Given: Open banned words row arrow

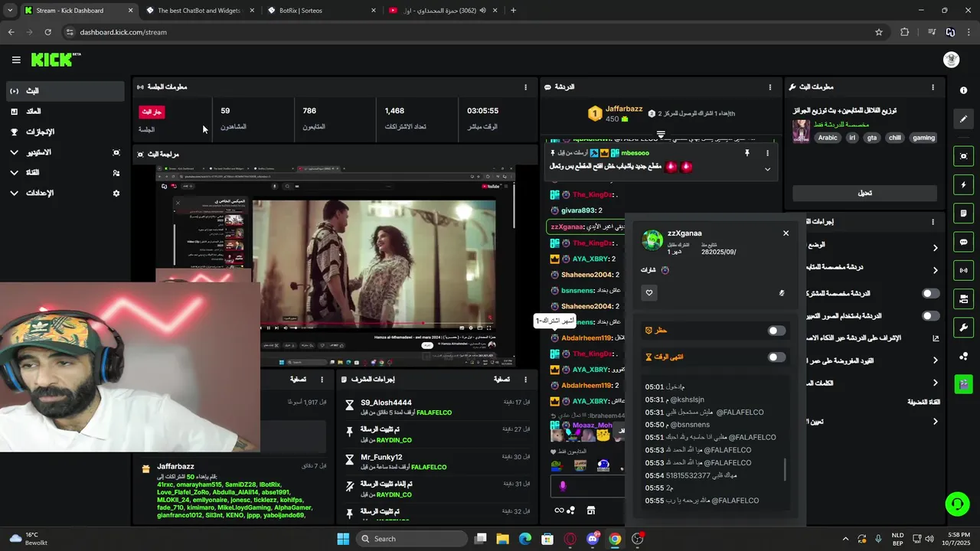Looking at the screenshot, I should [935, 383].
